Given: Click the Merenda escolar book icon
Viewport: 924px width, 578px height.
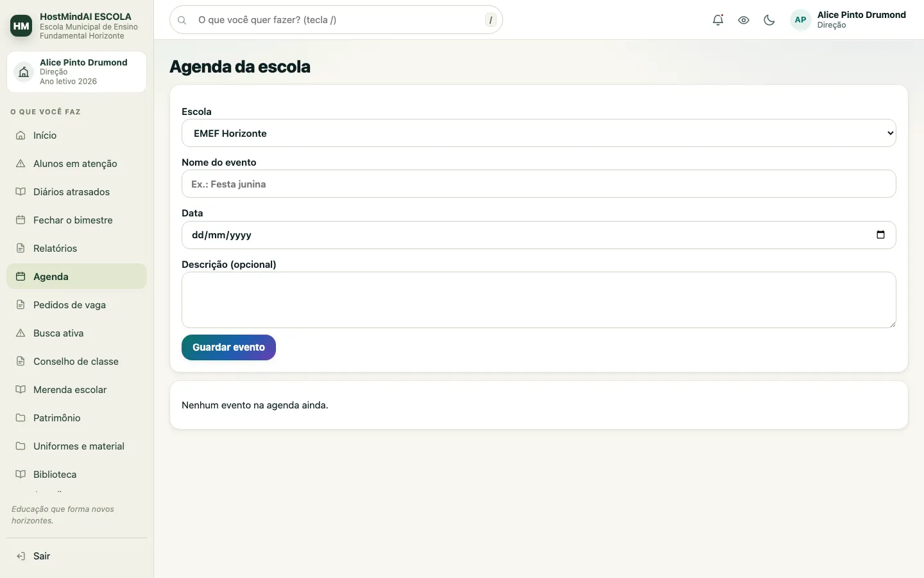Looking at the screenshot, I should [x=21, y=390].
